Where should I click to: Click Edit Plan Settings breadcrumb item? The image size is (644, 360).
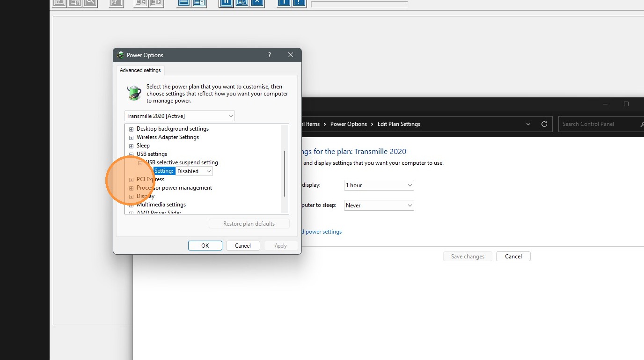[399, 124]
